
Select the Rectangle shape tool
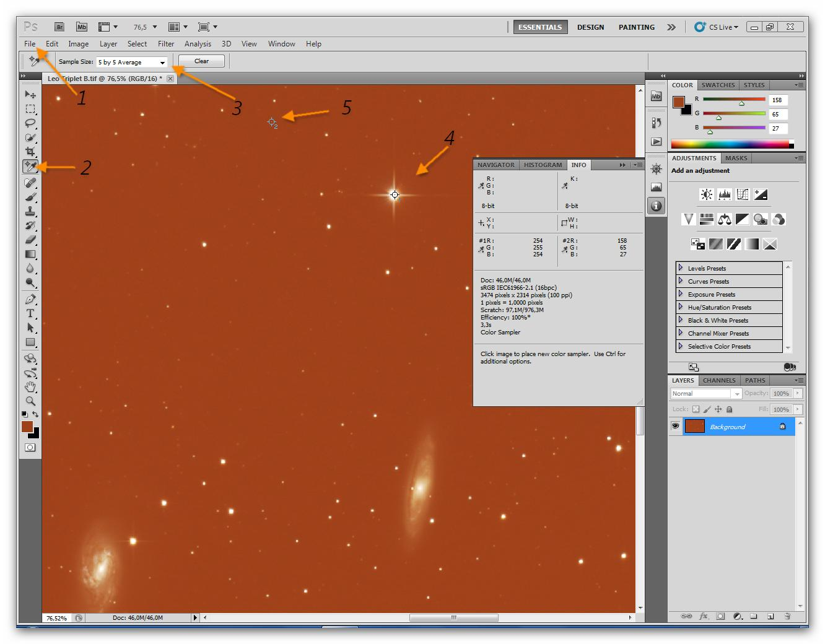click(30, 342)
